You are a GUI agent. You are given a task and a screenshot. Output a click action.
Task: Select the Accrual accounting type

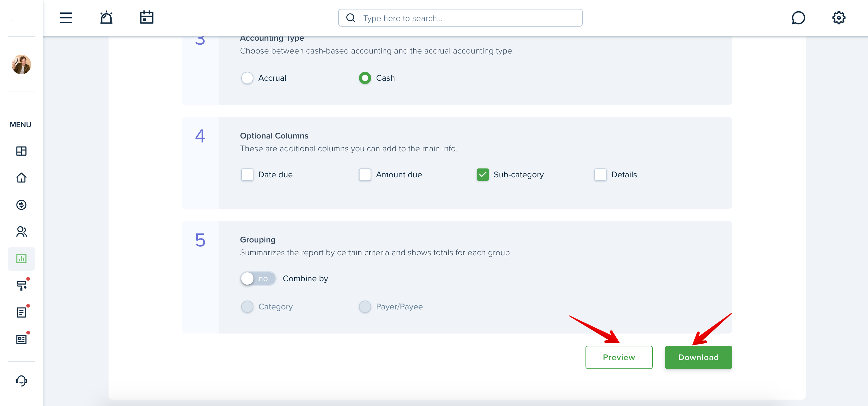[x=247, y=78]
